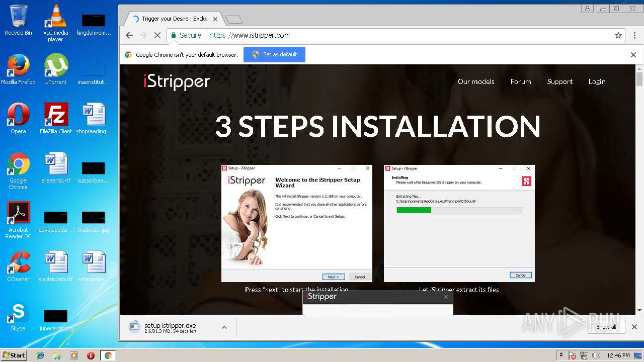Open the wrongseas document on the desktop

coord(94,266)
